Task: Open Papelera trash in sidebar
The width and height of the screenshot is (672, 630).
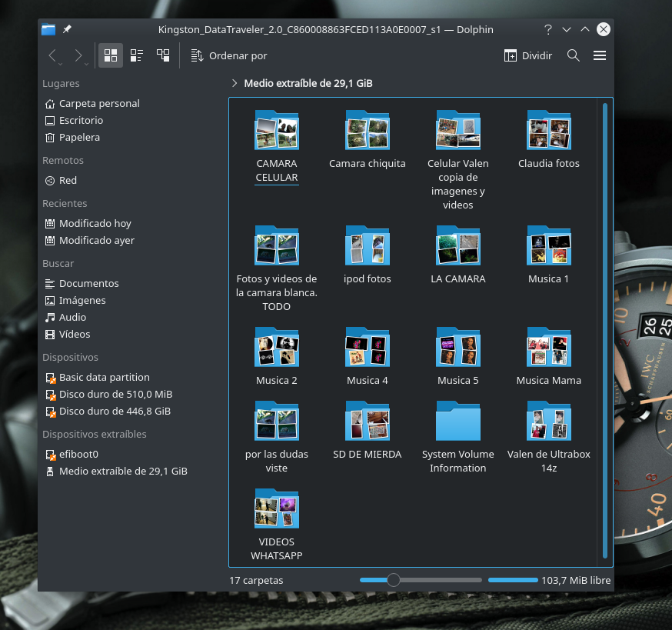Action: coord(79,137)
